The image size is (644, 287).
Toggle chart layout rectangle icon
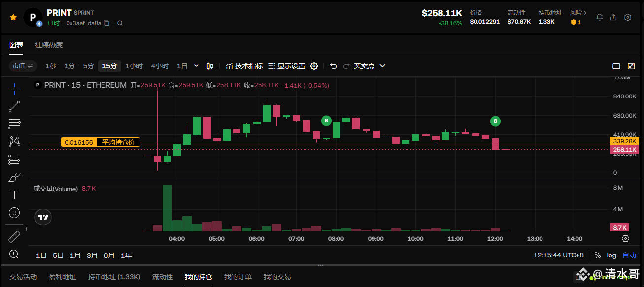pyautogui.click(x=616, y=66)
